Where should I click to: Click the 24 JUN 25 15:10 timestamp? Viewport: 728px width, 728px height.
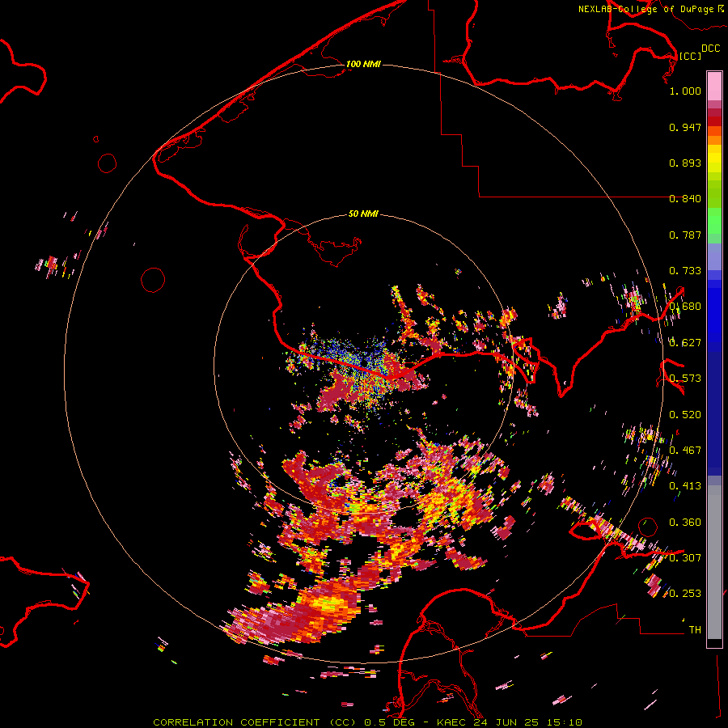tap(528, 722)
